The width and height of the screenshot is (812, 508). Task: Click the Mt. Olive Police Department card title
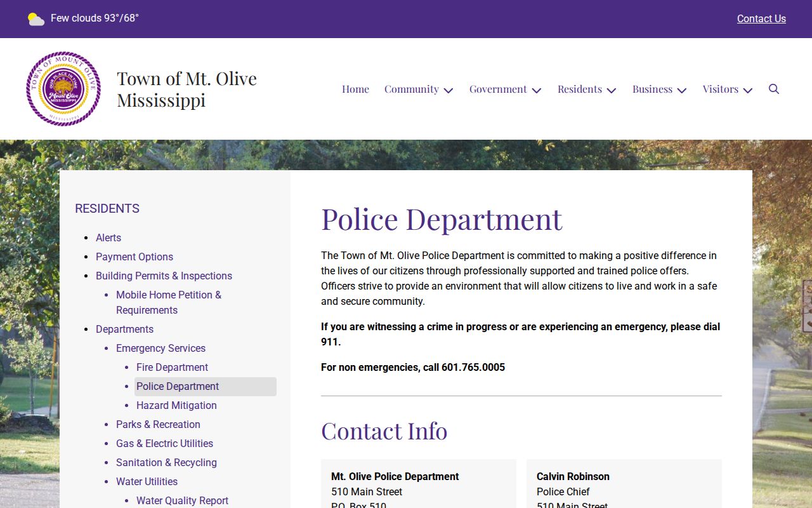[x=395, y=476]
